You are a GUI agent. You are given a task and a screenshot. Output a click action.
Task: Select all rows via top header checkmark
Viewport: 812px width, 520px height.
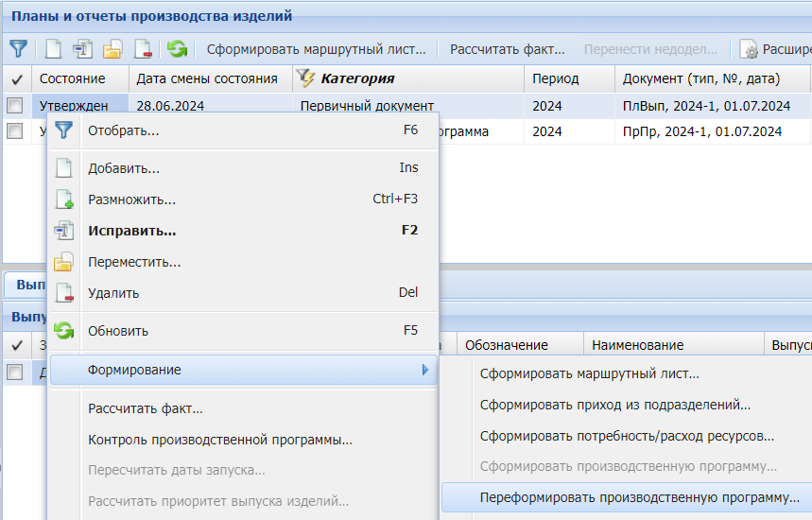16,79
